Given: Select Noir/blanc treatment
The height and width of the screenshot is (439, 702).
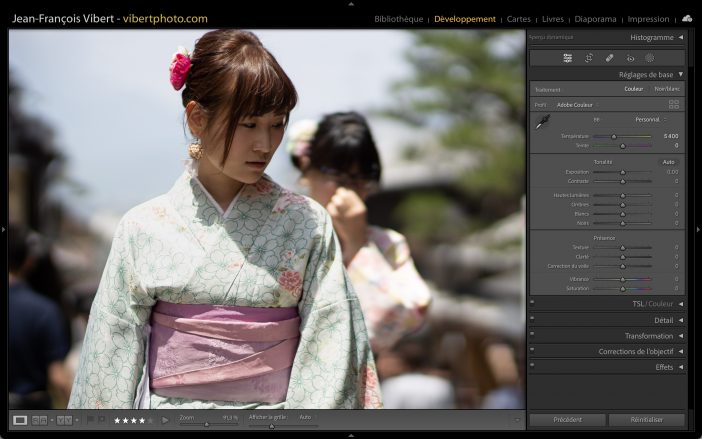Looking at the screenshot, I should (x=666, y=89).
